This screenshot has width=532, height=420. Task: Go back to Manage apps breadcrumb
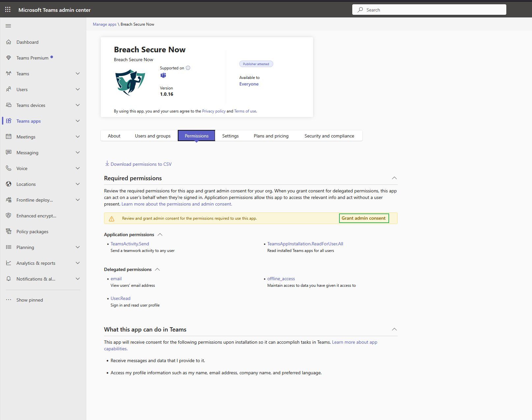coord(105,24)
